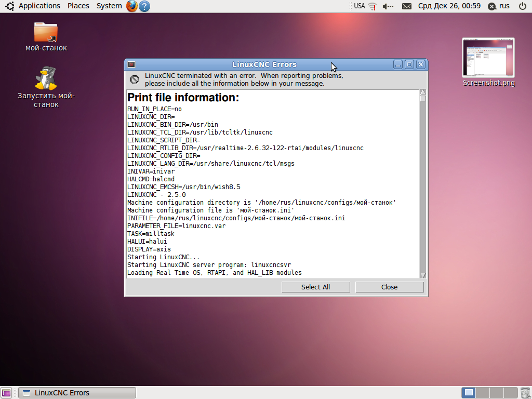Close the LinuxCNC Errors window via titlebar X
This screenshot has height=399, width=532.
point(421,64)
